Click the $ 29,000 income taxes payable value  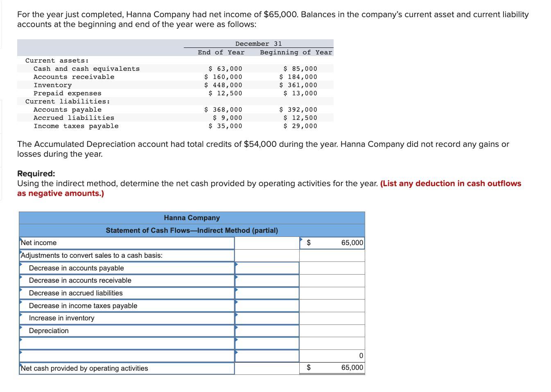pyautogui.click(x=300, y=126)
